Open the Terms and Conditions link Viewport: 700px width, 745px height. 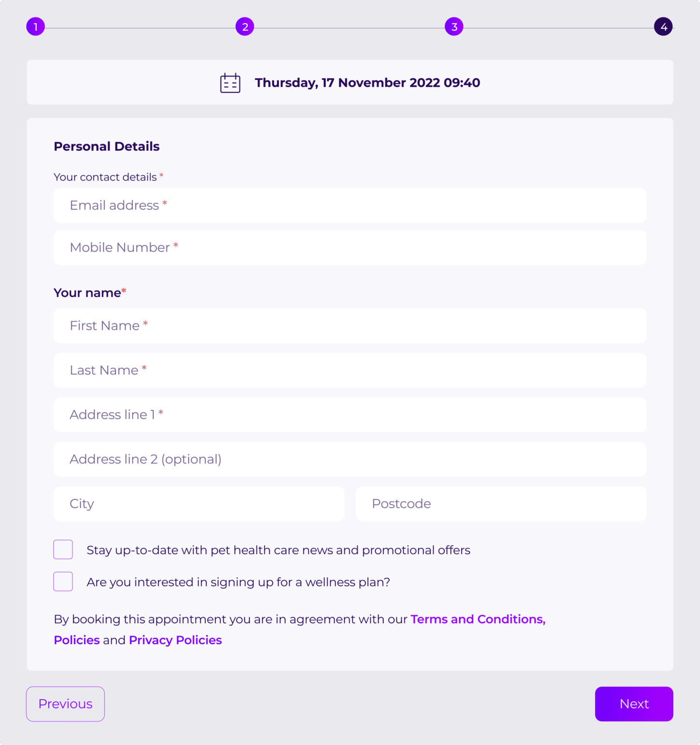(478, 619)
